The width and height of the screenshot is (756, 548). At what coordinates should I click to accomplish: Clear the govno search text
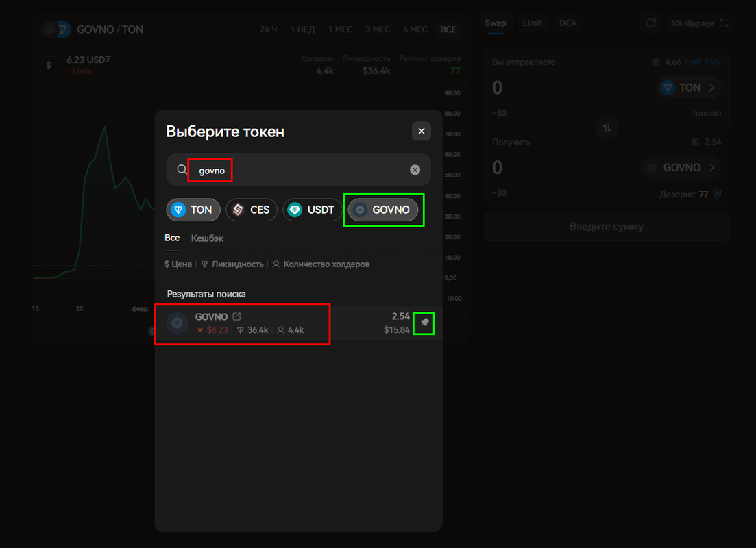tap(415, 170)
